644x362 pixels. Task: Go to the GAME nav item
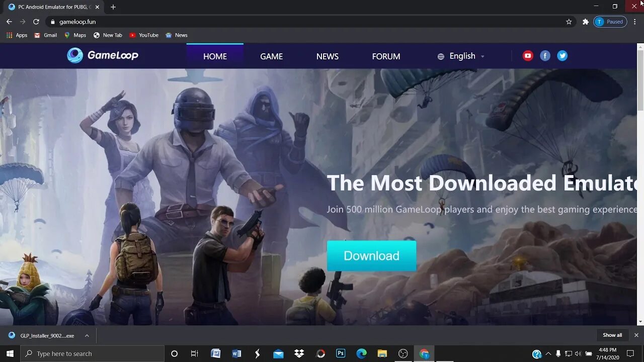pos(271,56)
